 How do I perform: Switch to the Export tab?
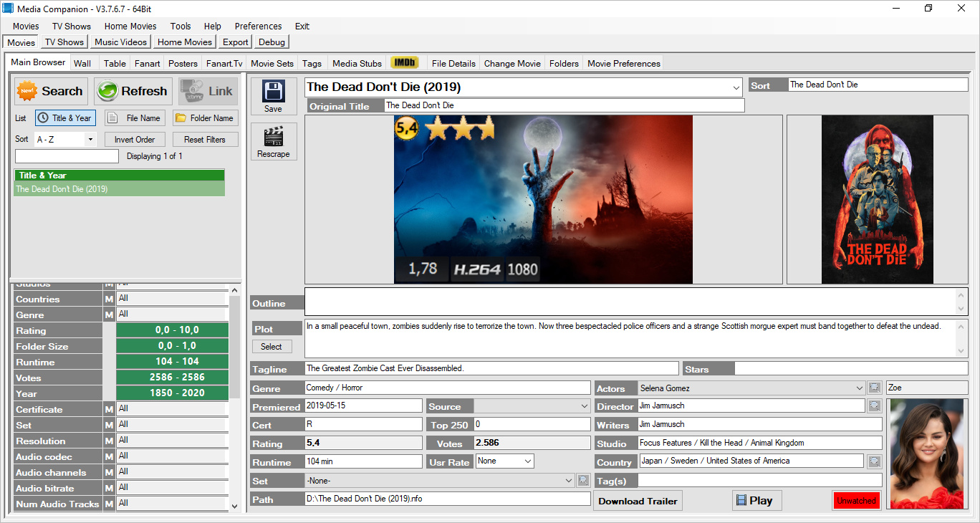pyautogui.click(x=235, y=42)
